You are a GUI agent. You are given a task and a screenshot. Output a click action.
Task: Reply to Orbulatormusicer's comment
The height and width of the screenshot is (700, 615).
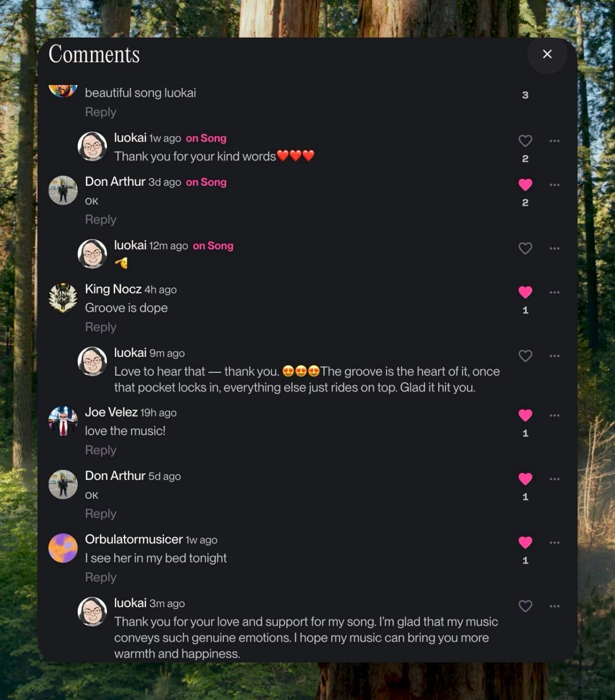click(x=101, y=577)
